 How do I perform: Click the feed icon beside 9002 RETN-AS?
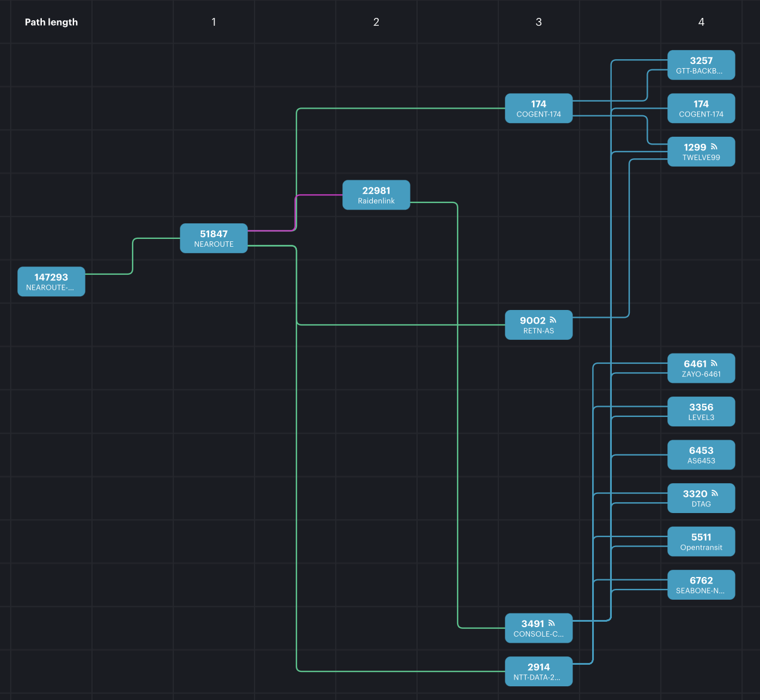pos(553,320)
